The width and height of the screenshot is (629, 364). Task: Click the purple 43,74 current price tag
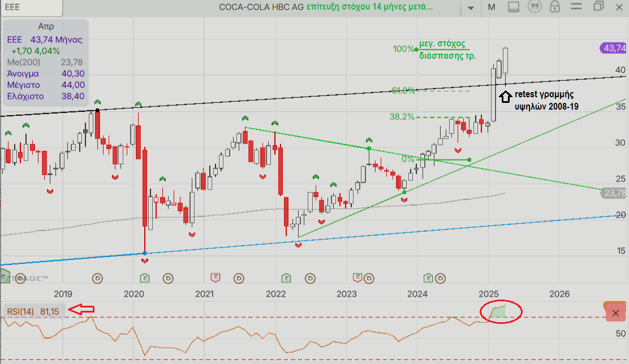pos(613,48)
